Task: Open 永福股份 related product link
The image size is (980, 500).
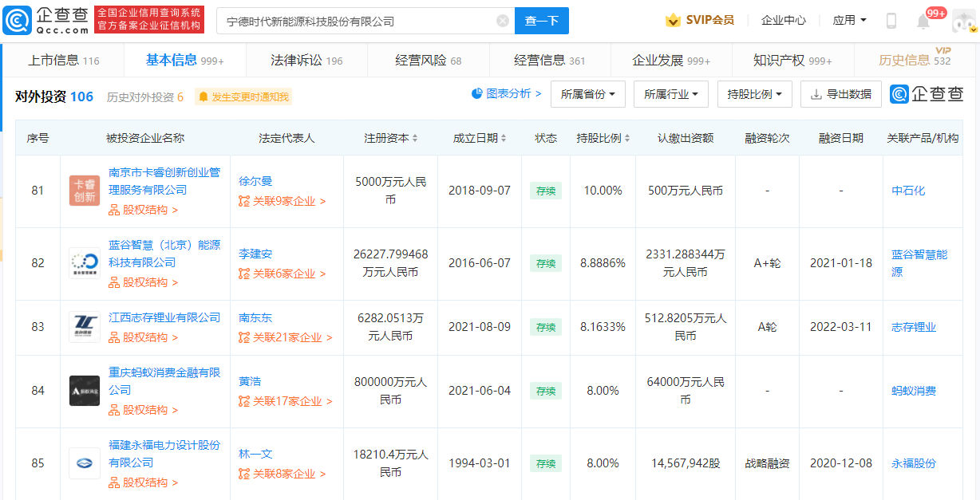Action: [914, 463]
